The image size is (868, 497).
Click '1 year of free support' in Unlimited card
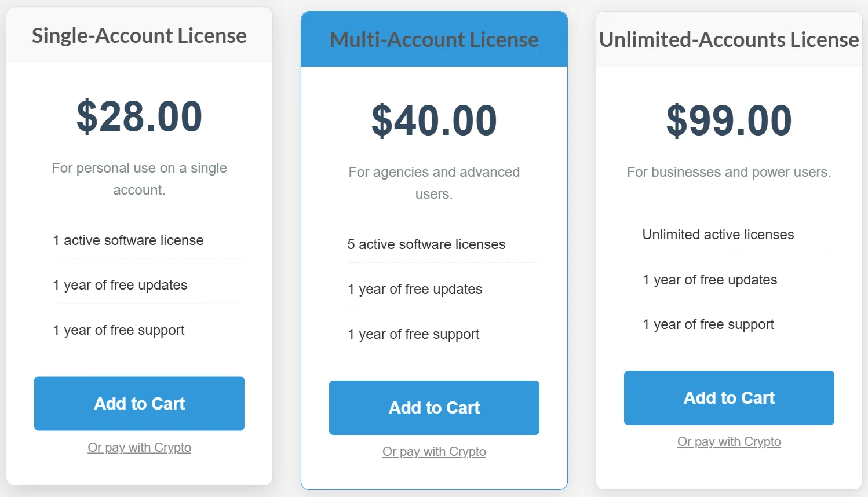click(x=708, y=324)
